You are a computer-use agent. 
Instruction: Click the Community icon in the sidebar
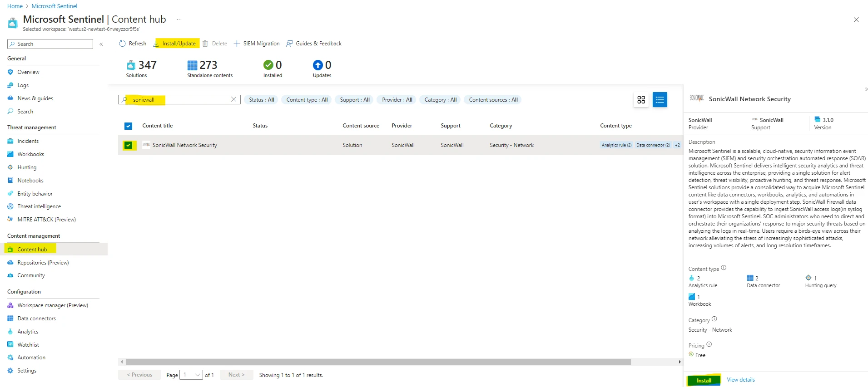coord(10,275)
